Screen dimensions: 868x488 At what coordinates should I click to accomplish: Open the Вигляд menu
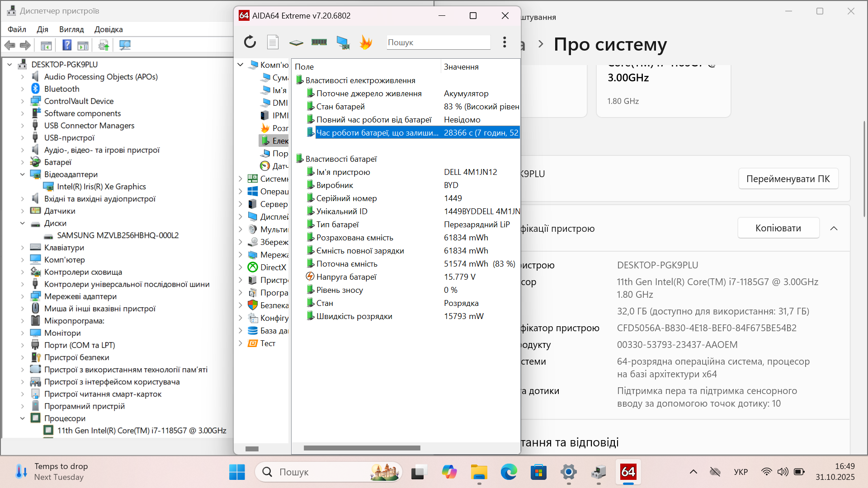71,29
